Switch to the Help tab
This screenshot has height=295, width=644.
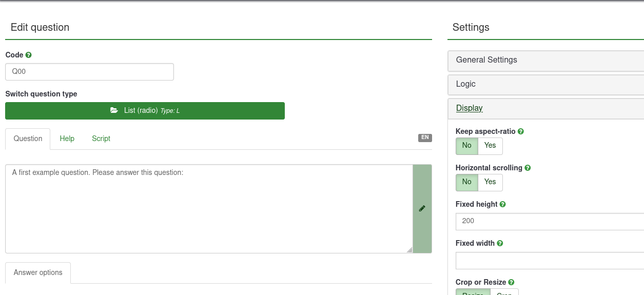67,139
